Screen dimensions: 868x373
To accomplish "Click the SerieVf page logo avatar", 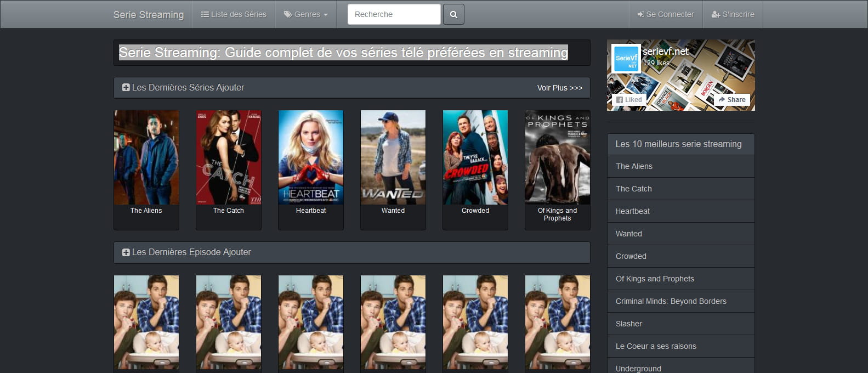I will tap(626, 59).
